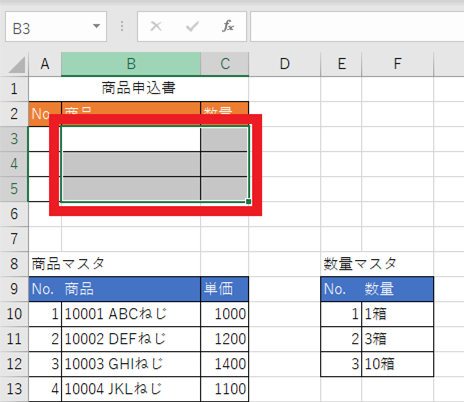This screenshot has height=402, width=464.
Task: Select column D header
Action: coord(285,64)
